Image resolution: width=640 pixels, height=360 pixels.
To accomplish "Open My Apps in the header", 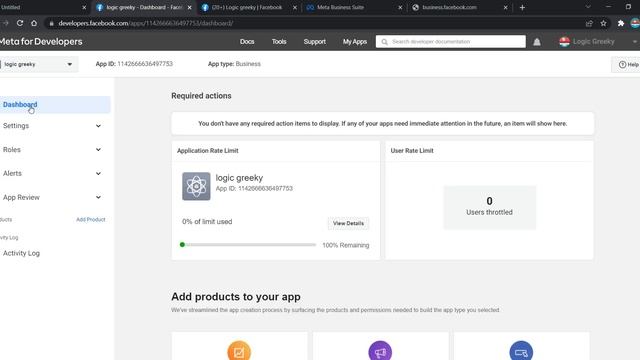I will pyautogui.click(x=355, y=42).
